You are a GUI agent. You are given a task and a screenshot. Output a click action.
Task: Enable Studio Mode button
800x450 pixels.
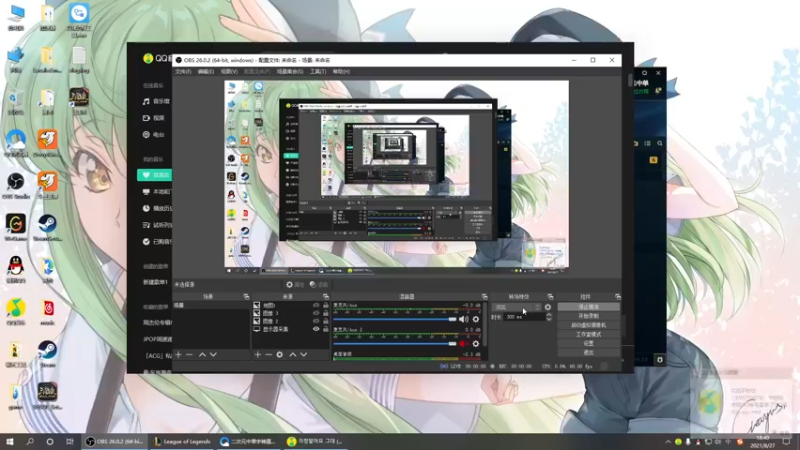(x=589, y=334)
